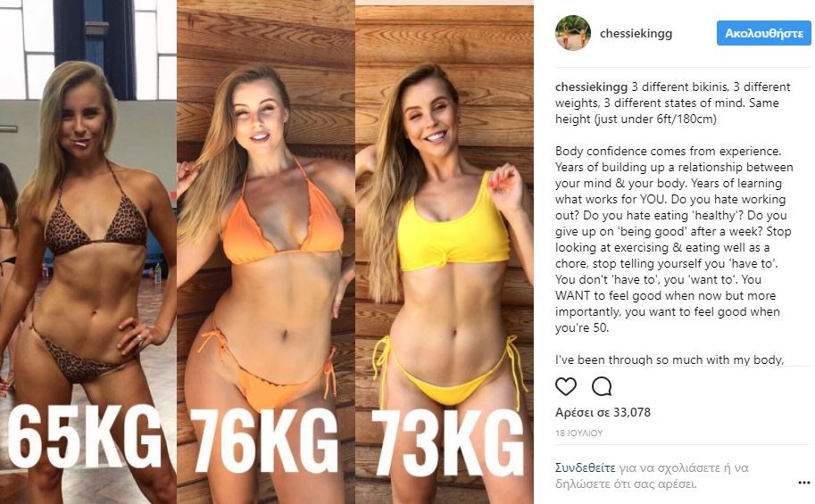
Task: Select the yellow bikini photo panel
Action: coord(445,252)
